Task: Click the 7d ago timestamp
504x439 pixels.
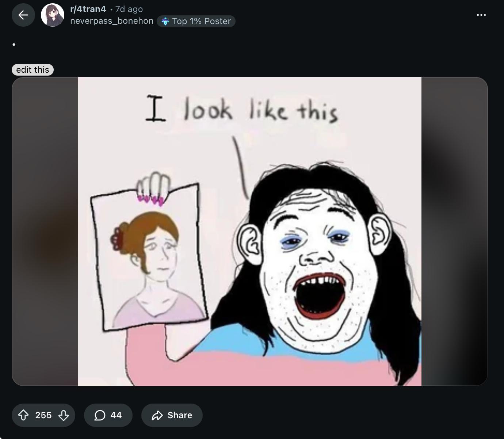Action: [x=129, y=9]
